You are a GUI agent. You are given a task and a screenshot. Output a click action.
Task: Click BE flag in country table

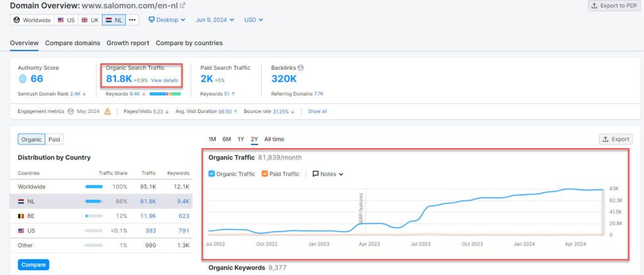click(x=21, y=216)
